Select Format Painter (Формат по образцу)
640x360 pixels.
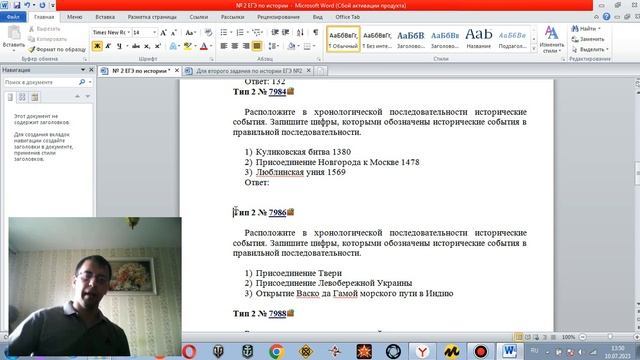(x=57, y=49)
